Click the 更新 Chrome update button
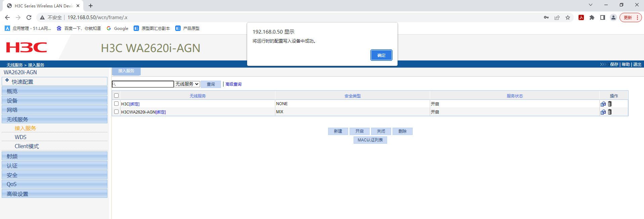This screenshot has width=644, height=219. (x=631, y=17)
